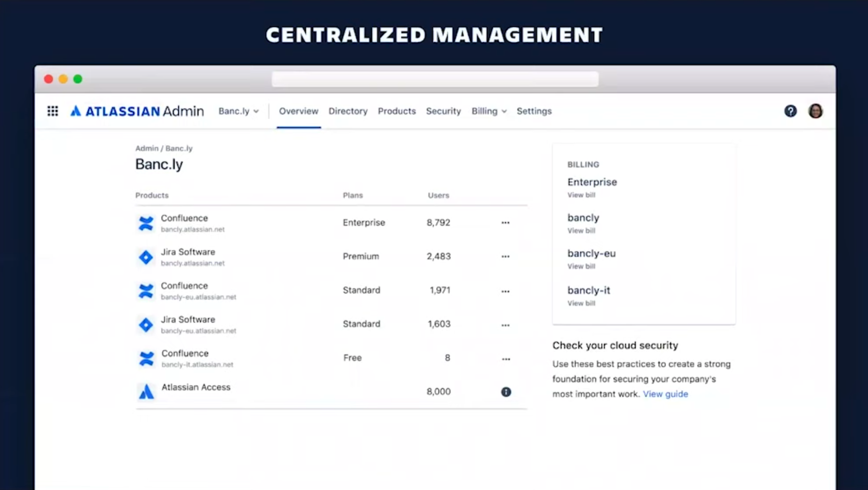This screenshot has height=490, width=868.
Task: Expand the Billing dropdown menu
Action: point(489,111)
